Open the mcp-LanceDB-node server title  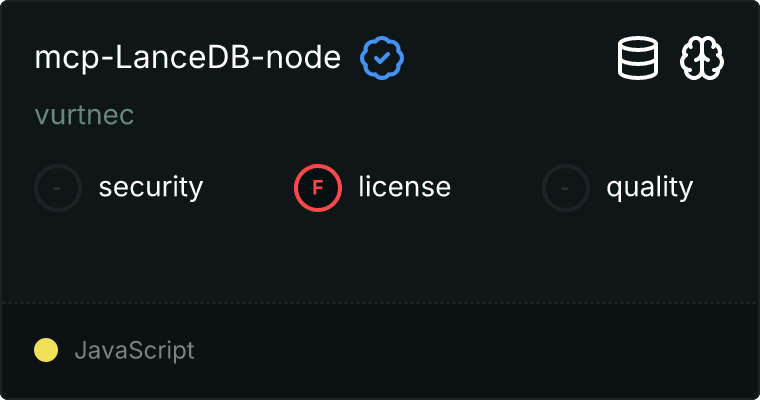pyautogui.click(x=188, y=59)
